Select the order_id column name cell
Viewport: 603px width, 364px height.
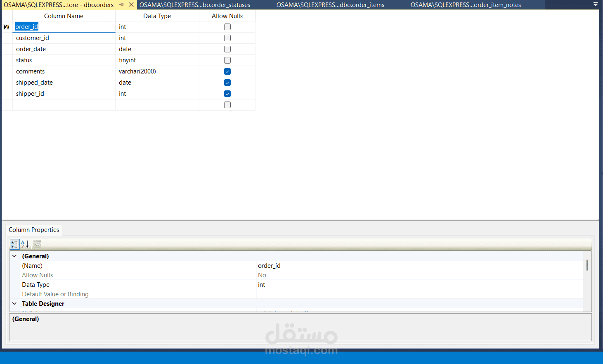64,27
